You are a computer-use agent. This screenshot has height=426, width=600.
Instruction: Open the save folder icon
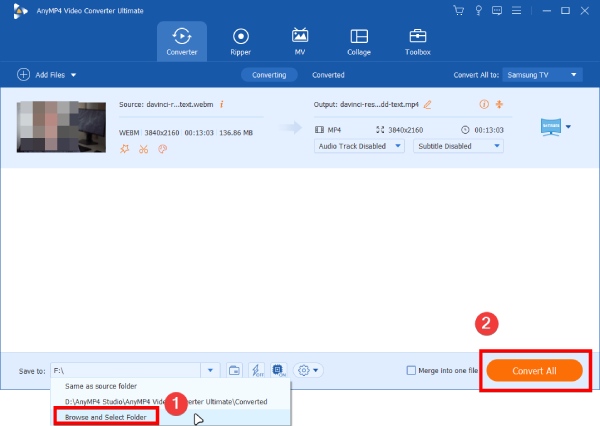[x=234, y=370]
